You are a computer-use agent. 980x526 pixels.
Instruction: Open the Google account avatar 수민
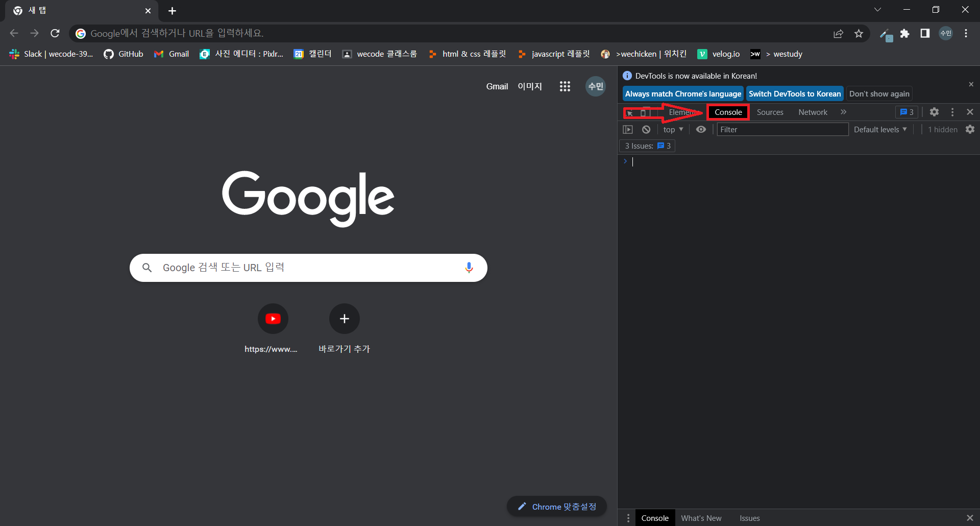coord(596,86)
